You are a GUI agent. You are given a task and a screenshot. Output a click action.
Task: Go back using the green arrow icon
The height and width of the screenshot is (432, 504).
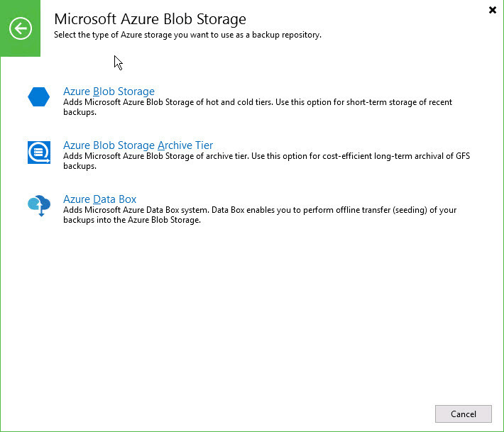tap(21, 28)
